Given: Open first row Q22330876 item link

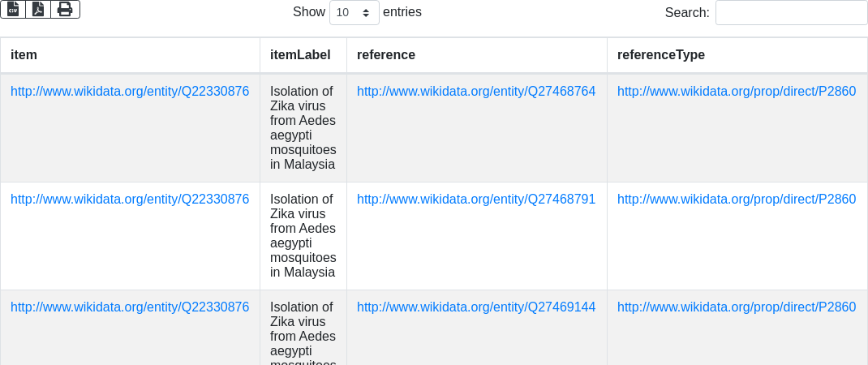Looking at the screenshot, I should pos(130,92).
